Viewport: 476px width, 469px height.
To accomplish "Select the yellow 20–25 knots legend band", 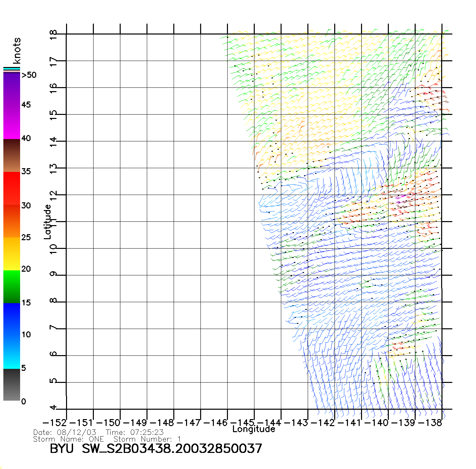I will click(12, 254).
